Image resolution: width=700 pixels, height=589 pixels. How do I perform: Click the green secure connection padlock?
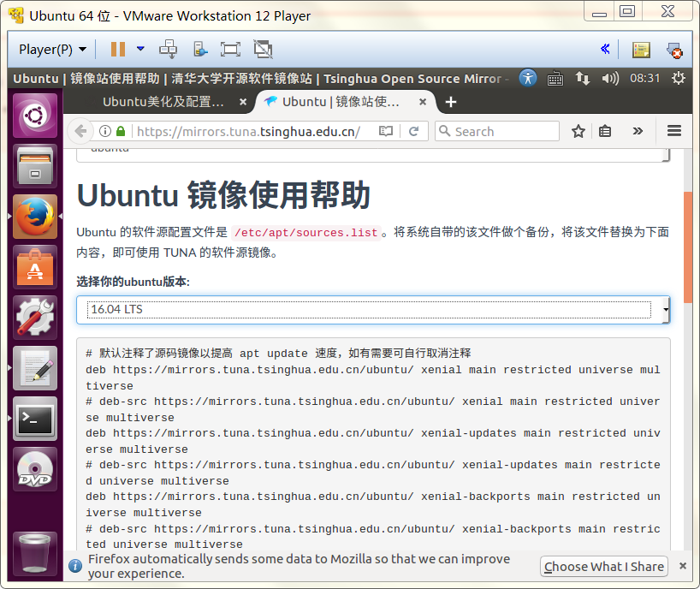tap(121, 131)
